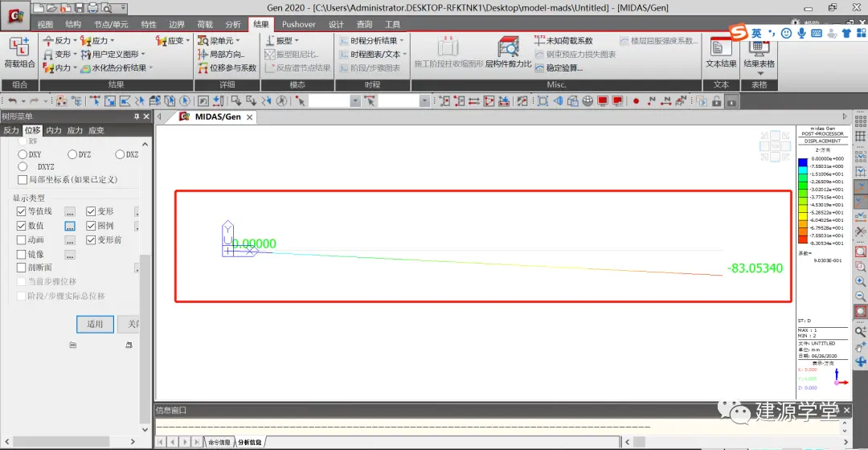Open the 层构件剪力比 story shear ratio icon

508,52
